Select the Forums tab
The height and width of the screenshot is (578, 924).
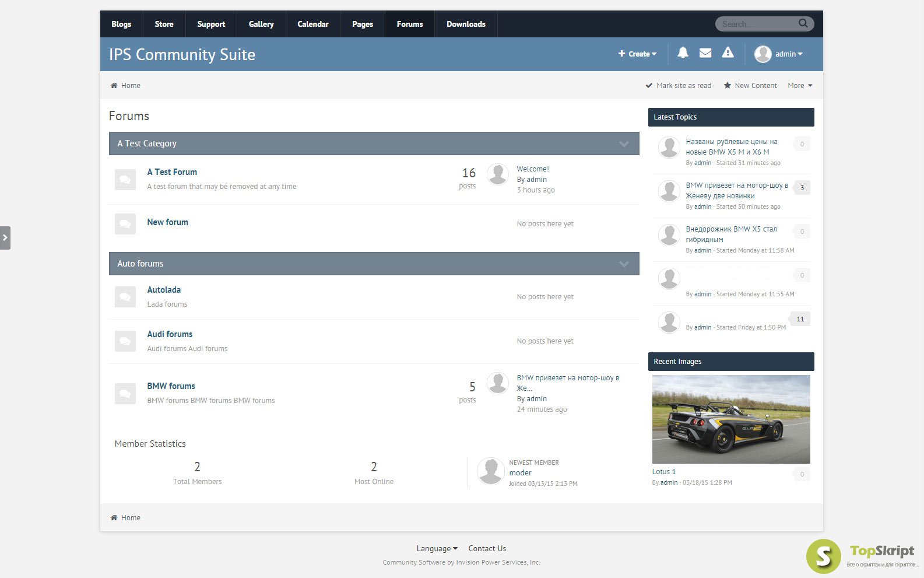(410, 24)
